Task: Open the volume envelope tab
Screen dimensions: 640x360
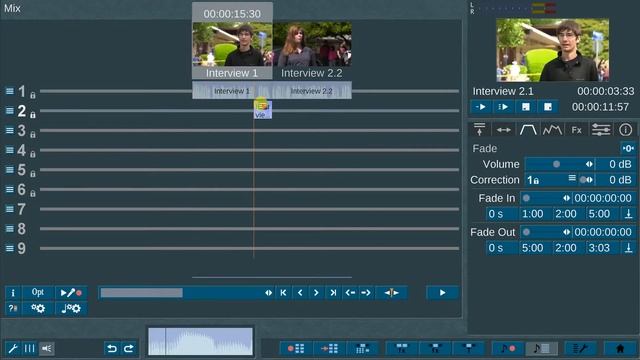Action: (x=552, y=130)
